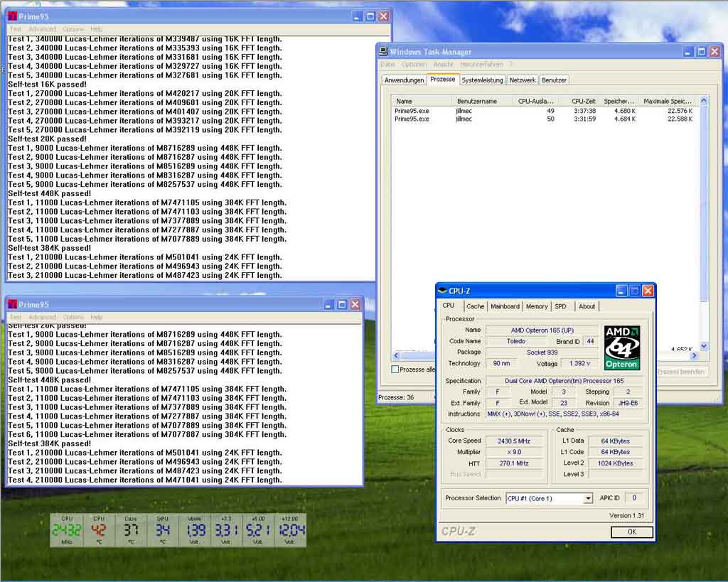Click the 'Self-test 16K passed!' line in upper Prime95
The image size is (728, 582).
47,85
